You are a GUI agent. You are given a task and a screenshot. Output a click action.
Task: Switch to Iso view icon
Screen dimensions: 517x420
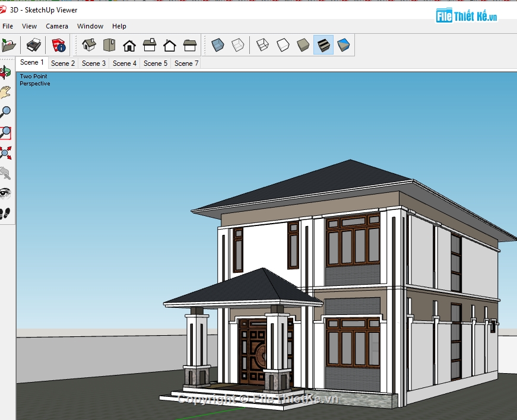click(89, 45)
